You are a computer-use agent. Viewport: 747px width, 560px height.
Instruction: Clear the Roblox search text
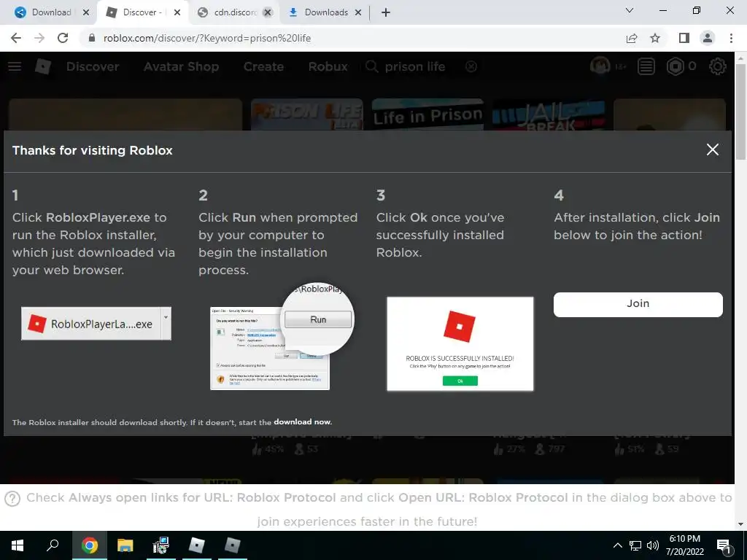[471, 66]
